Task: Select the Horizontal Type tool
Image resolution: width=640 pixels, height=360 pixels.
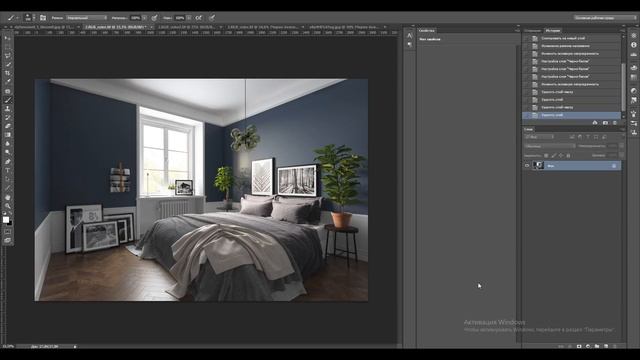Action: tap(7, 170)
